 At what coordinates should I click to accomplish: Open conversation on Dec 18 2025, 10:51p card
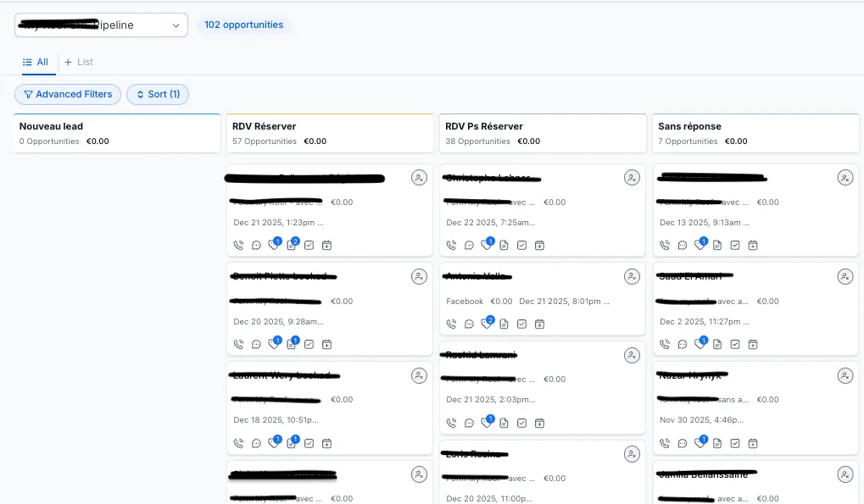[x=256, y=444]
